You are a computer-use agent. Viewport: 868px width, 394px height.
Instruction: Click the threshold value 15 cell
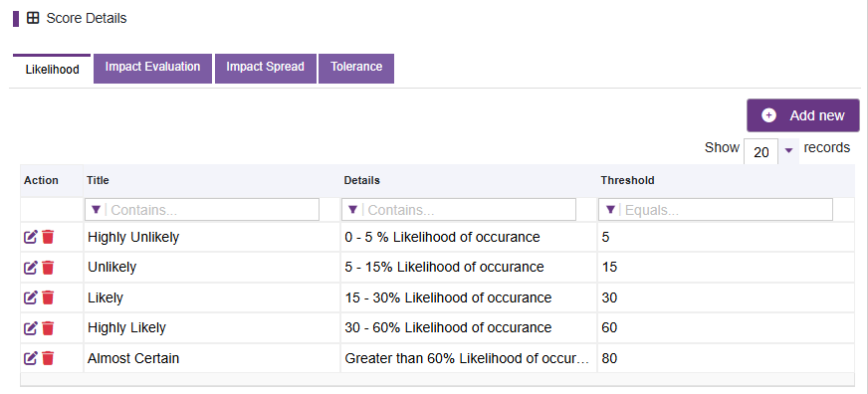(727, 268)
